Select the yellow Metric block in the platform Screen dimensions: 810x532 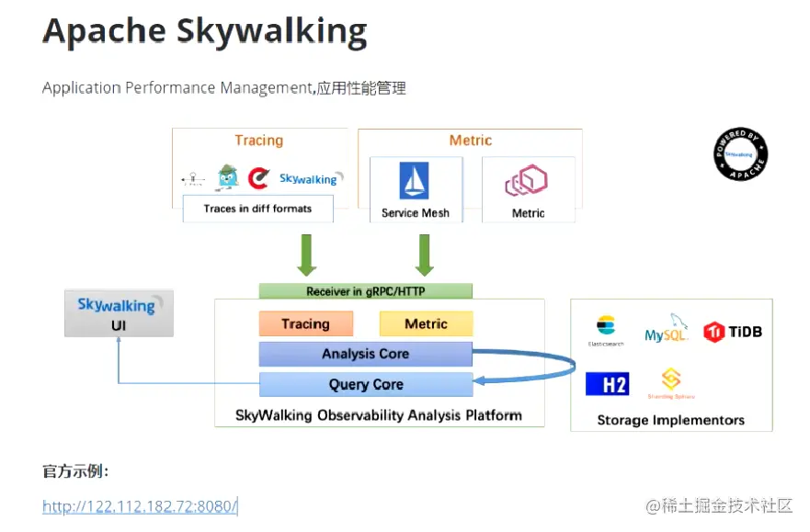(x=427, y=323)
